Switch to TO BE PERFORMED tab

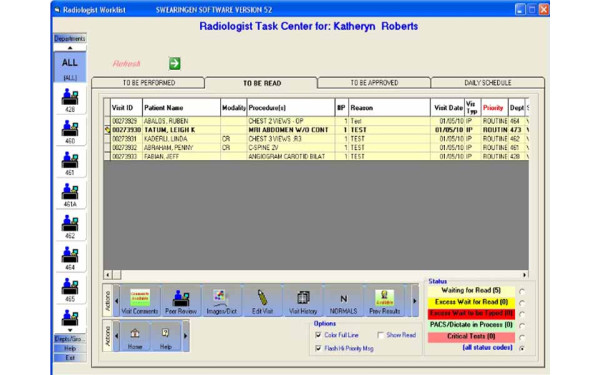[148, 83]
